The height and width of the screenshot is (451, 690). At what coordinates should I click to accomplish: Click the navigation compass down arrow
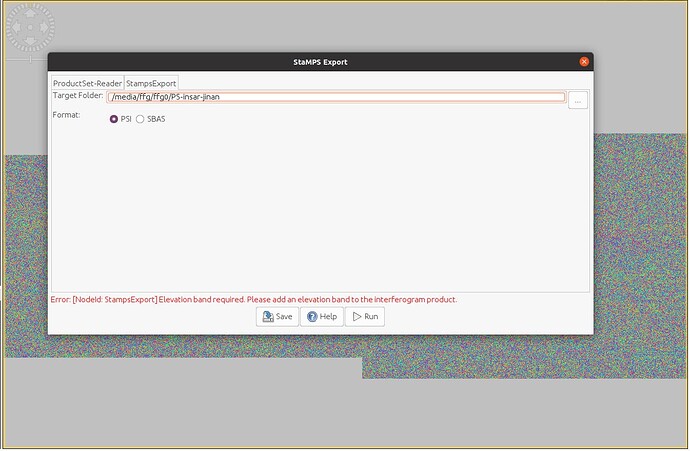coord(30,41)
